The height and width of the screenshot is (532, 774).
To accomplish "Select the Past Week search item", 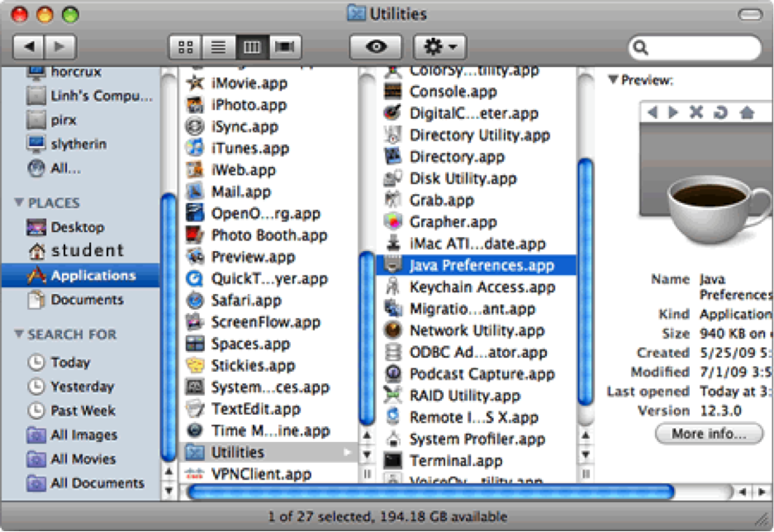I will point(72,411).
